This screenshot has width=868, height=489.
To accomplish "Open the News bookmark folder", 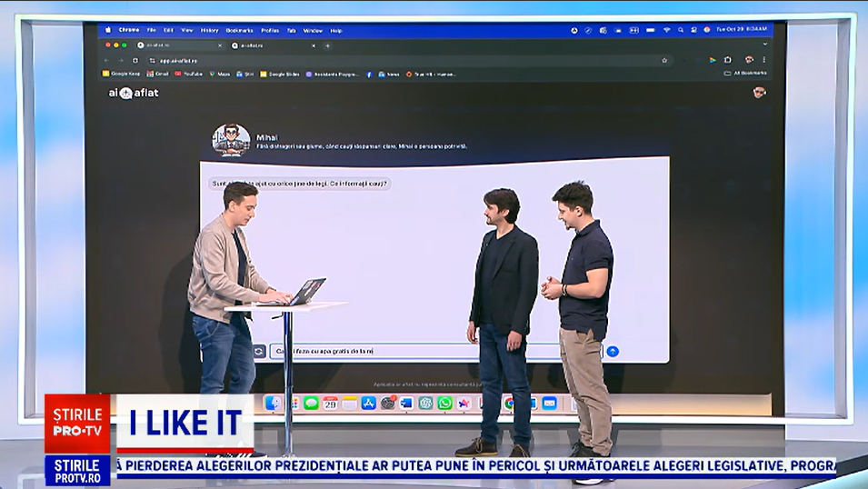I will 389,74.
